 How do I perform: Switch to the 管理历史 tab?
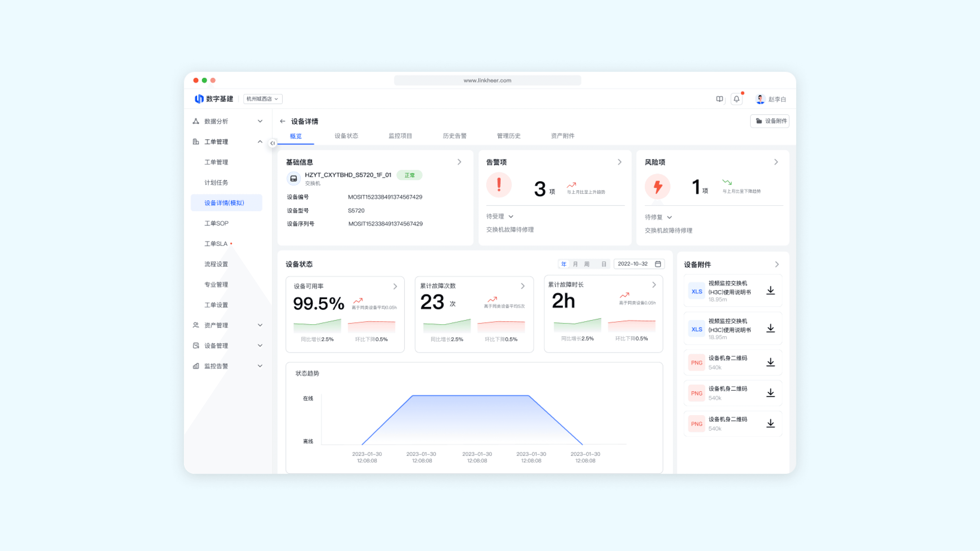pos(509,136)
